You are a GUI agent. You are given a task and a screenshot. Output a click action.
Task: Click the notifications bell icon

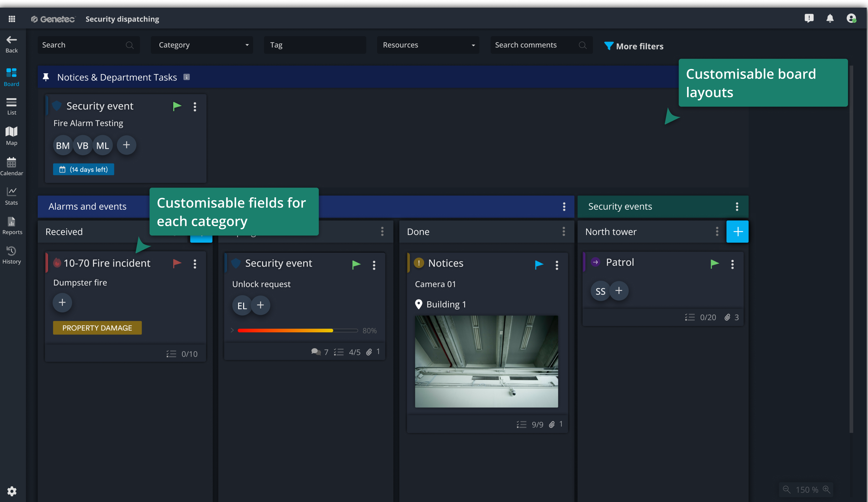(x=830, y=18)
